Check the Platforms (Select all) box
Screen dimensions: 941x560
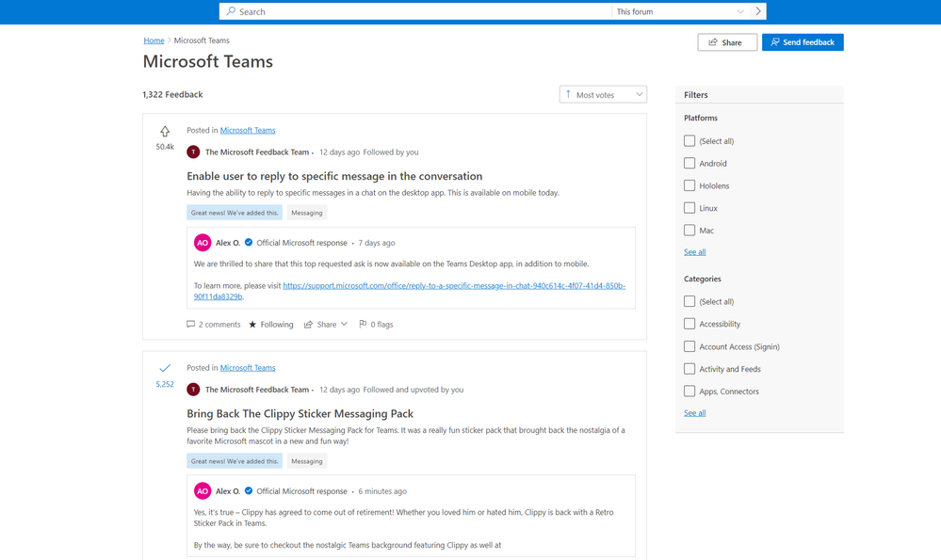pyautogui.click(x=690, y=141)
